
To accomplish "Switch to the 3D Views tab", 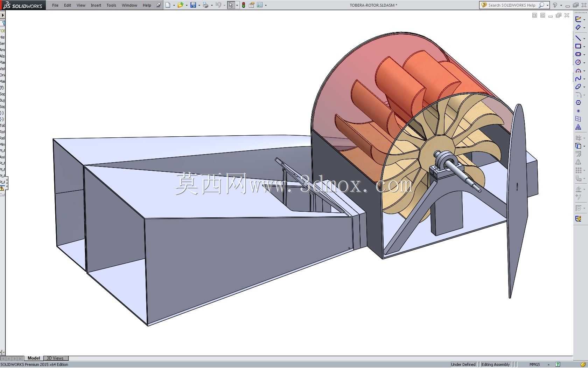I will pyautogui.click(x=55, y=358).
